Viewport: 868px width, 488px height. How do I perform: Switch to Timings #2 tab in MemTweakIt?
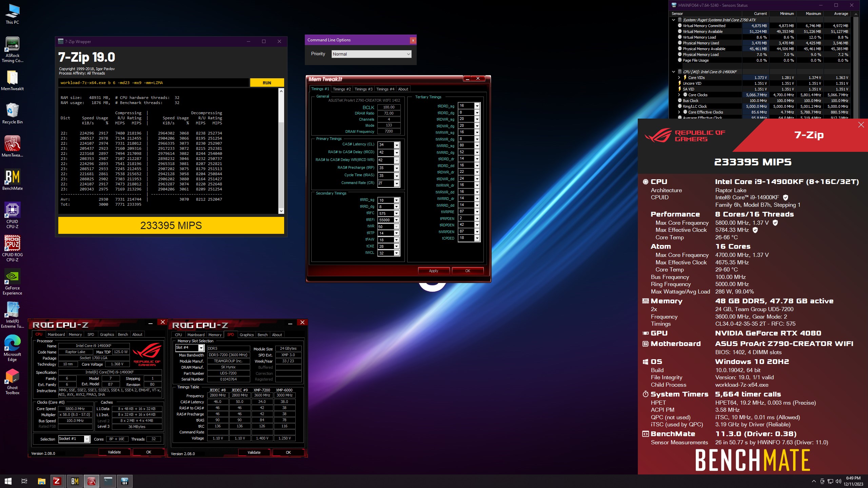pyautogui.click(x=342, y=89)
